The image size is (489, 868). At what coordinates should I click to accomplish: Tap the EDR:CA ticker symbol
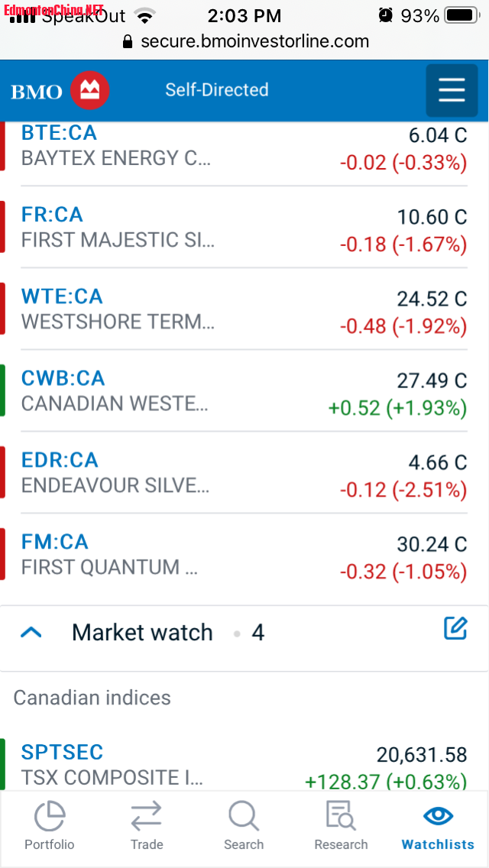click(60, 460)
